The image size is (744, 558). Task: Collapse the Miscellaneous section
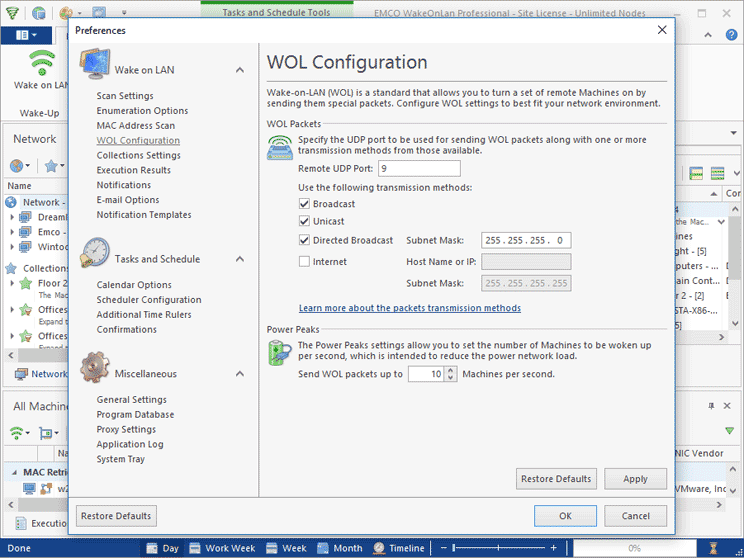240,374
